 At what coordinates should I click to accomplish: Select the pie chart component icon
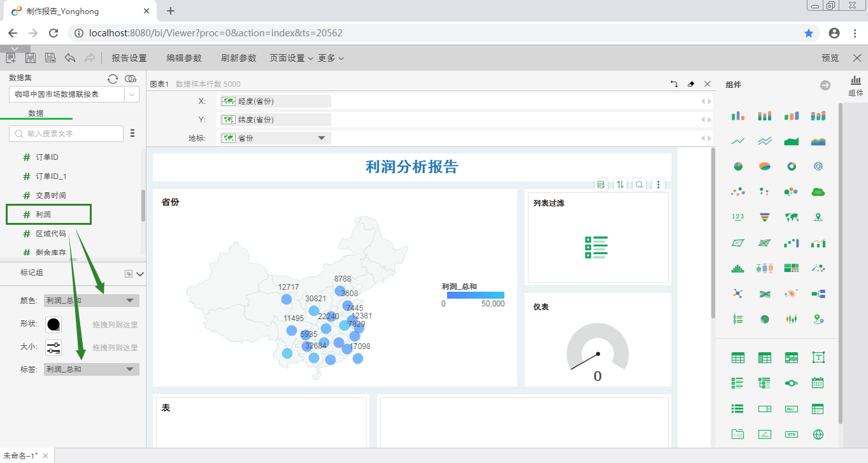point(737,166)
